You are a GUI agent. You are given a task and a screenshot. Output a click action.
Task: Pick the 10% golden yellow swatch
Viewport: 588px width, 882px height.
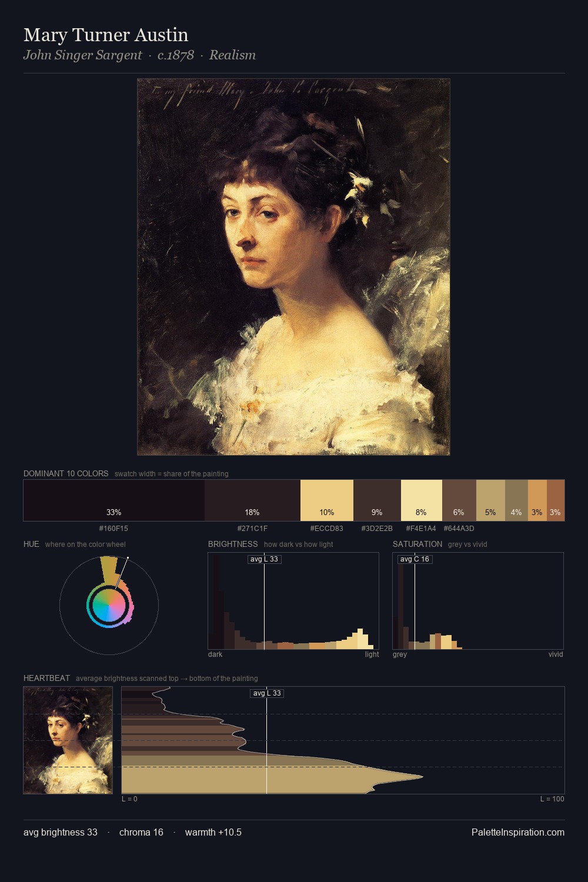pyautogui.click(x=327, y=500)
